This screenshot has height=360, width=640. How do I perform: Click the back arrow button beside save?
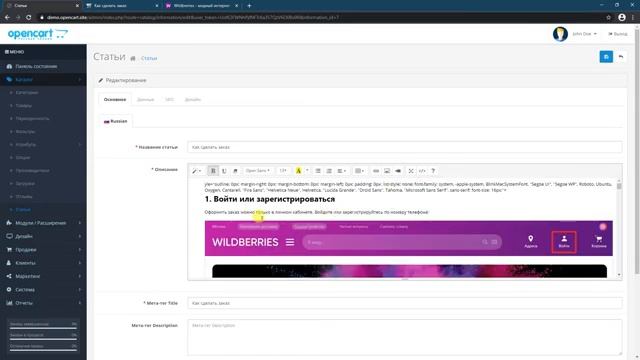point(621,57)
